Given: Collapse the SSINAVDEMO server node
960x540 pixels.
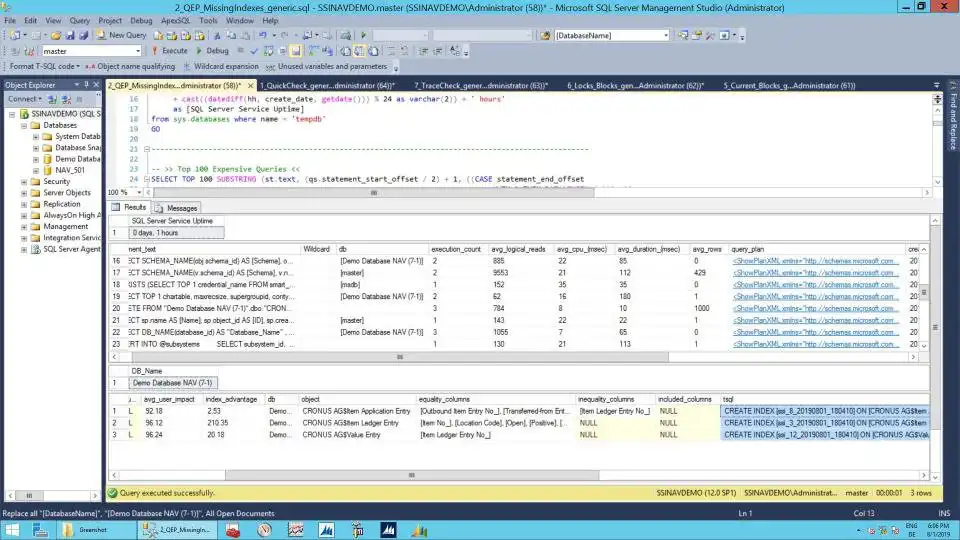Looking at the screenshot, I should pos(12,114).
